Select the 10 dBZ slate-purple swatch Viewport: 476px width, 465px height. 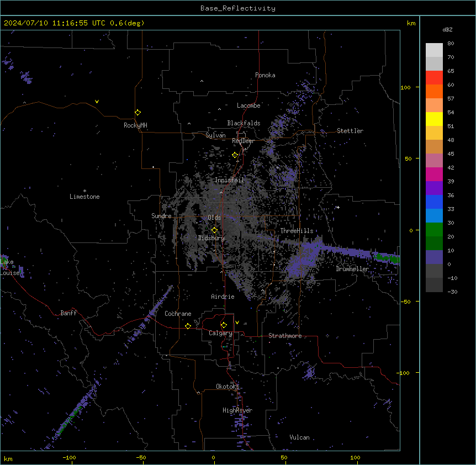pos(434,257)
